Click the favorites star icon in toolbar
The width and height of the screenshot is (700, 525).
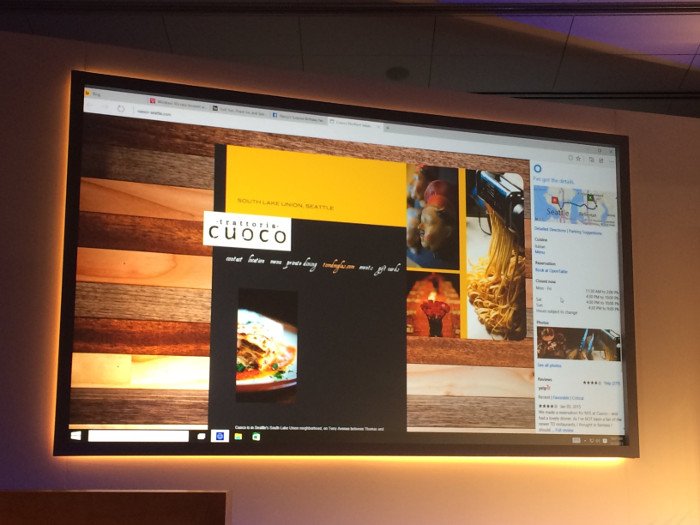578,158
